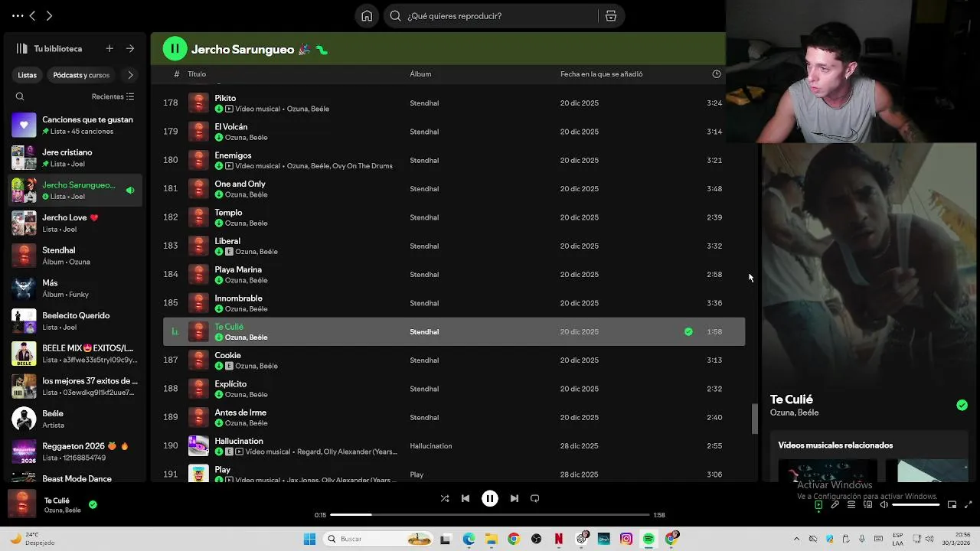The height and width of the screenshot is (551, 980).
Task: Toggle saved checkmark beside bottom track title
Action: point(93,504)
